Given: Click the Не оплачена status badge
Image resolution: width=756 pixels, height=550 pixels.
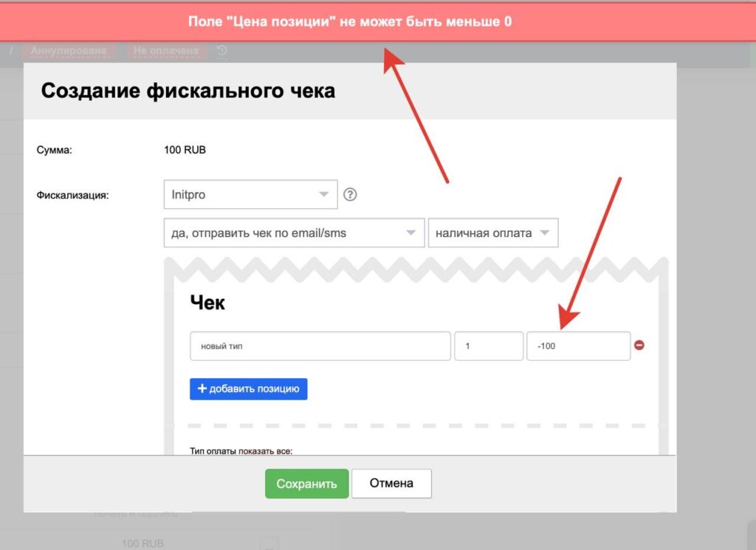Looking at the screenshot, I should 165,51.
